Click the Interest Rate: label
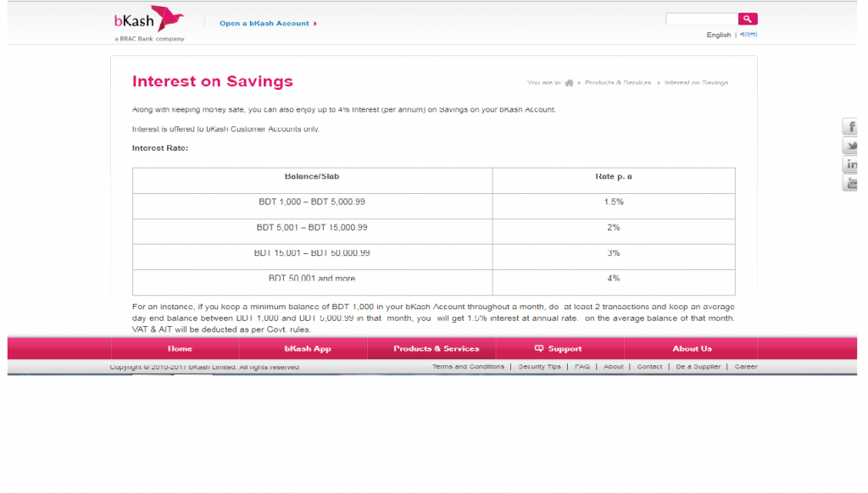This screenshot has width=868, height=493. tap(160, 148)
